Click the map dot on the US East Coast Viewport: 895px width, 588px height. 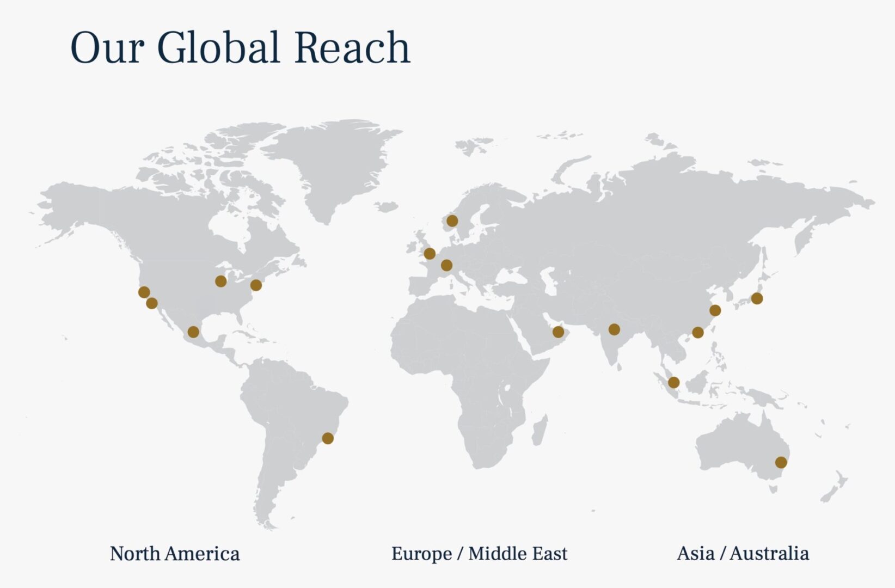point(256,285)
